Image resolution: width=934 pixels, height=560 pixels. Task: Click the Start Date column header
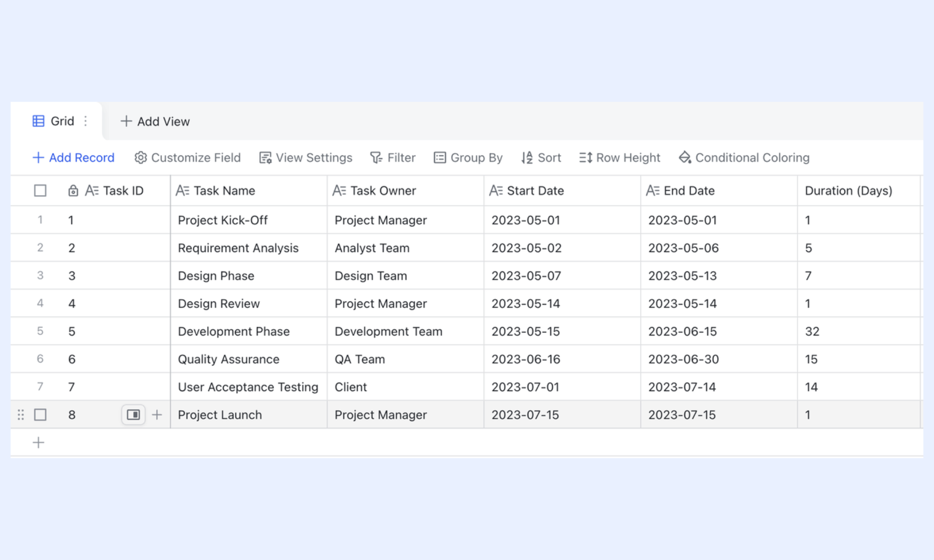pos(562,190)
